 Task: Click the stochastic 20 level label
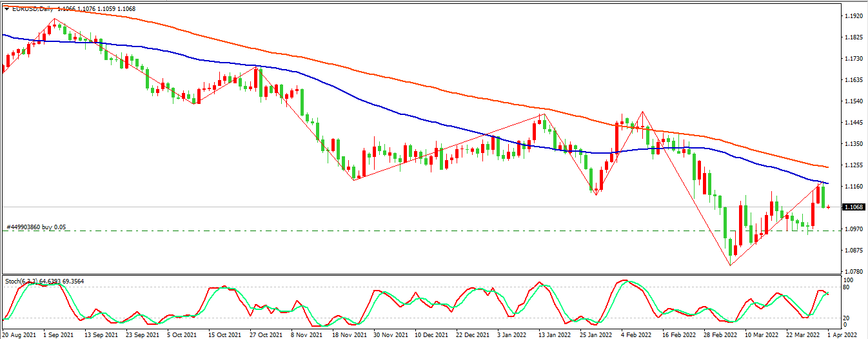(x=848, y=318)
